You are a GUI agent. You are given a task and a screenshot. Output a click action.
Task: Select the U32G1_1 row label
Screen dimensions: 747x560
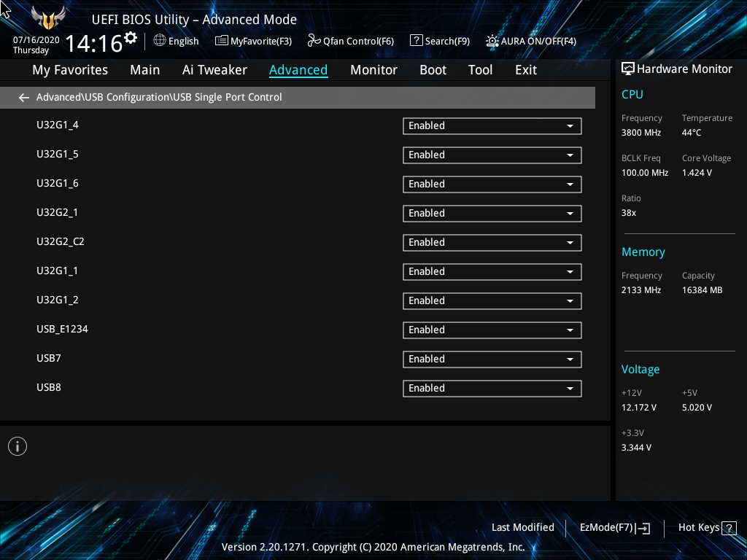coord(57,271)
